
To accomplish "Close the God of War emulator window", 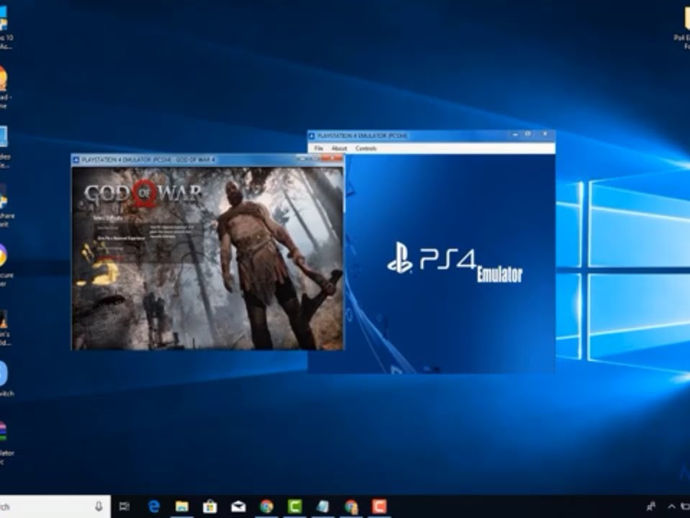I will point(333,158).
